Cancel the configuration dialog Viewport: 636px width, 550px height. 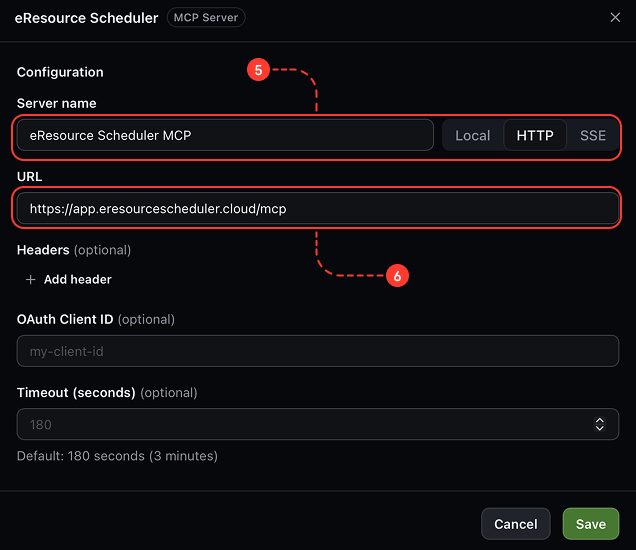click(x=516, y=524)
